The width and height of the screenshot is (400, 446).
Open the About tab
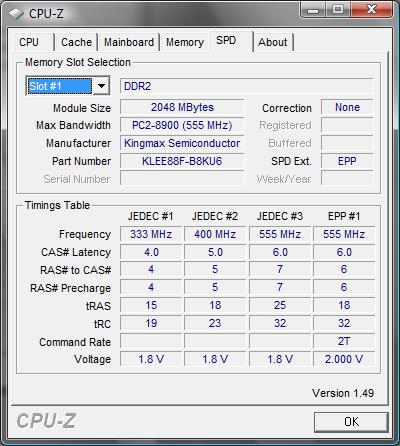273,42
